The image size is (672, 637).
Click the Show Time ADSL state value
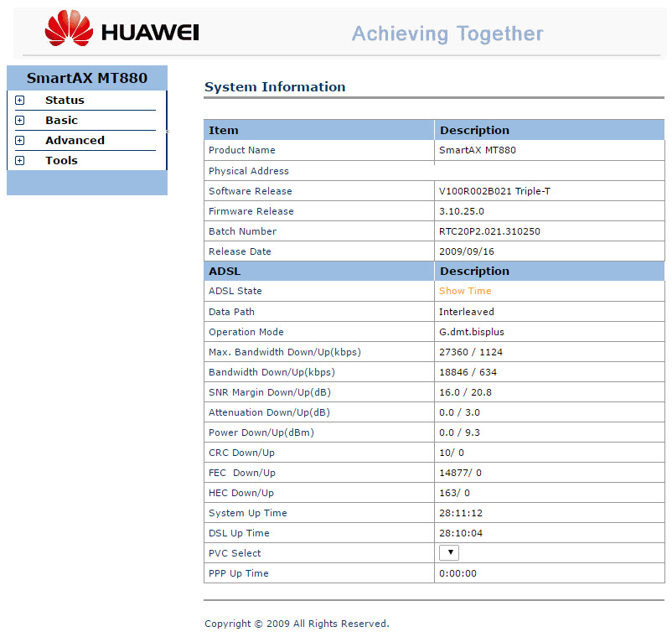click(465, 291)
